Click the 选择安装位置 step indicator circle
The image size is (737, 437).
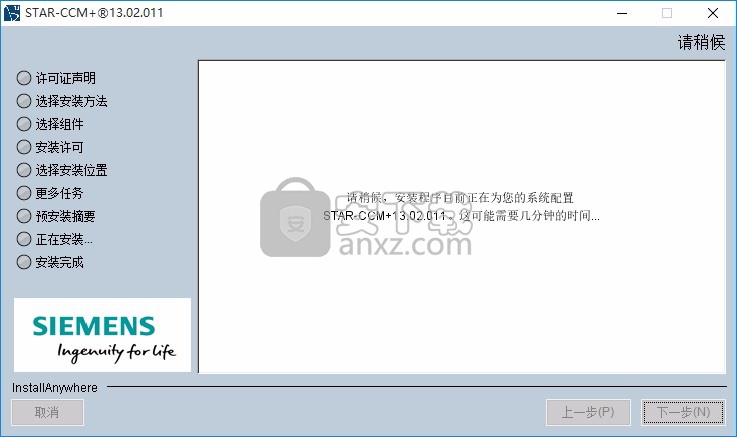click(24, 170)
